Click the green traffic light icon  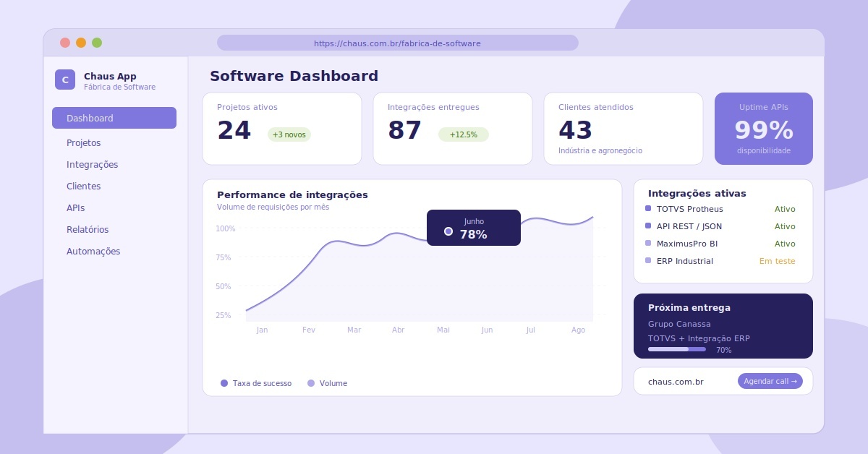(97, 43)
